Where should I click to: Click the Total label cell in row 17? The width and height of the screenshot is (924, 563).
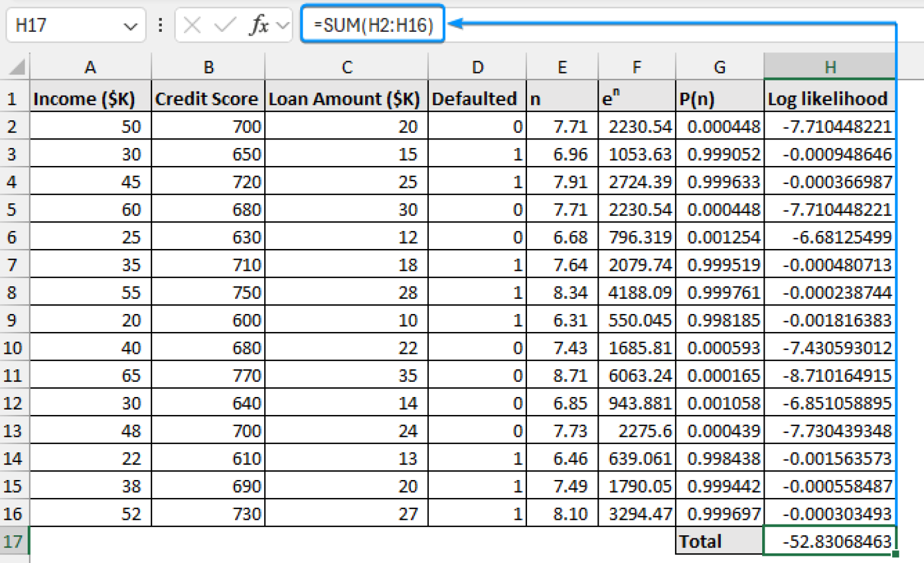click(719, 541)
